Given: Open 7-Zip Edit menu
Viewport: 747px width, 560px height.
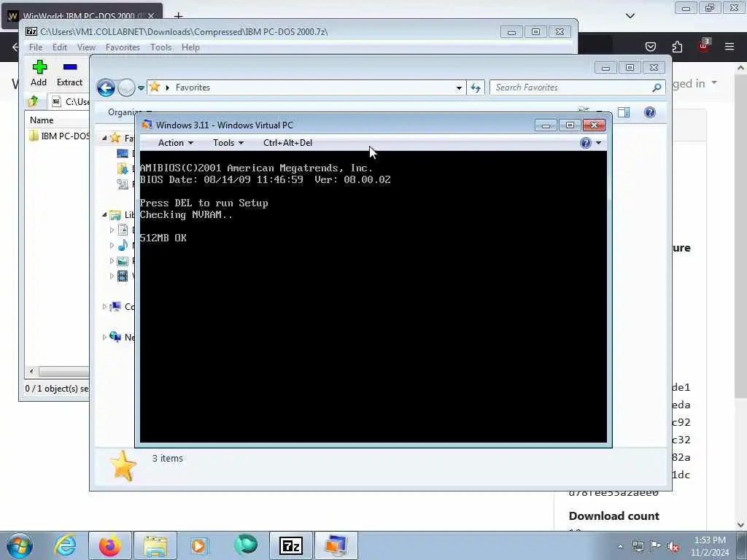Looking at the screenshot, I should [60, 47].
